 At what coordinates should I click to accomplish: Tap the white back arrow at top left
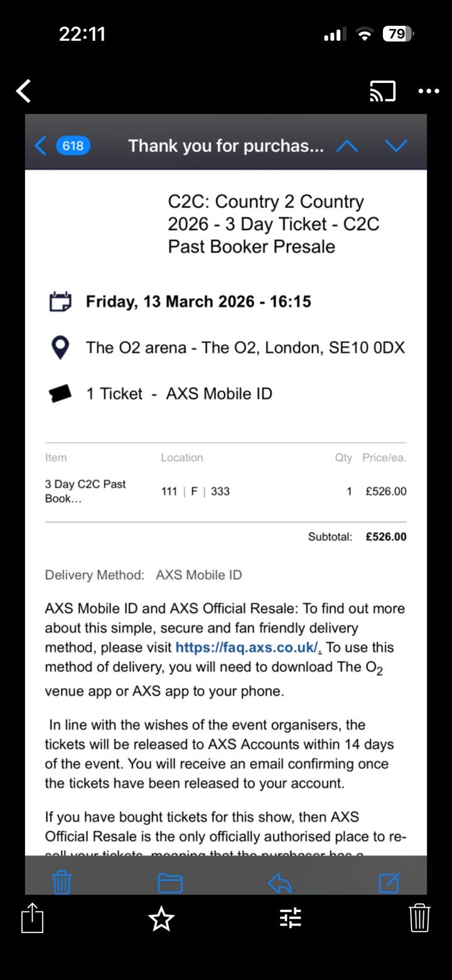(x=23, y=91)
